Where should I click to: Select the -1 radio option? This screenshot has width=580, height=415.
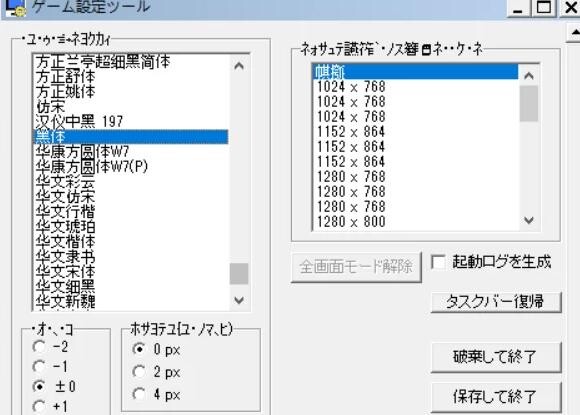pos(39,366)
